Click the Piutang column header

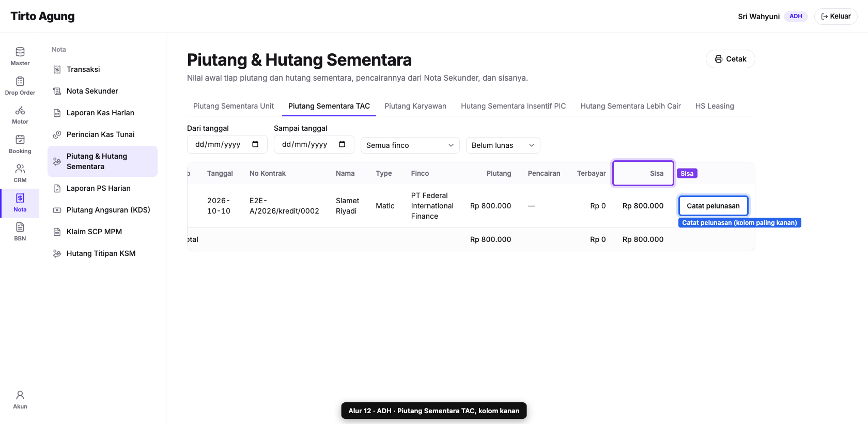(x=499, y=173)
